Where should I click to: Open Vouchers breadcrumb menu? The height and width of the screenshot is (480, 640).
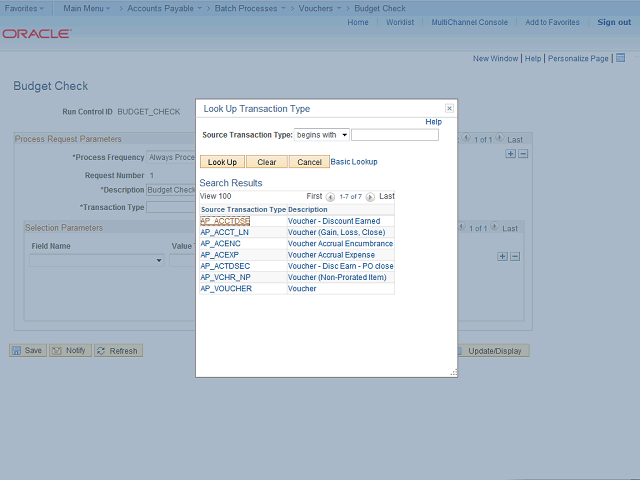pyautogui.click(x=320, y=8)
